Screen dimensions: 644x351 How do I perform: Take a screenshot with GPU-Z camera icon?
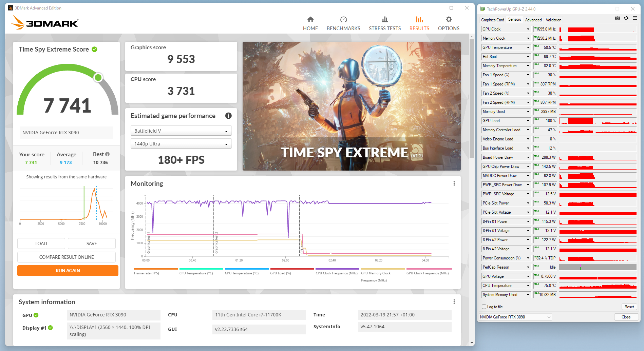pos(618,18)
